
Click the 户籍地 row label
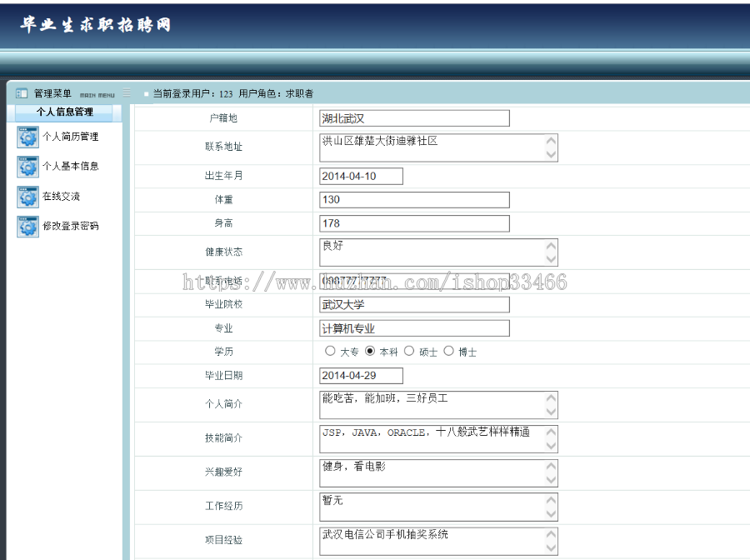pyautogui.click(x=223, y=118)
